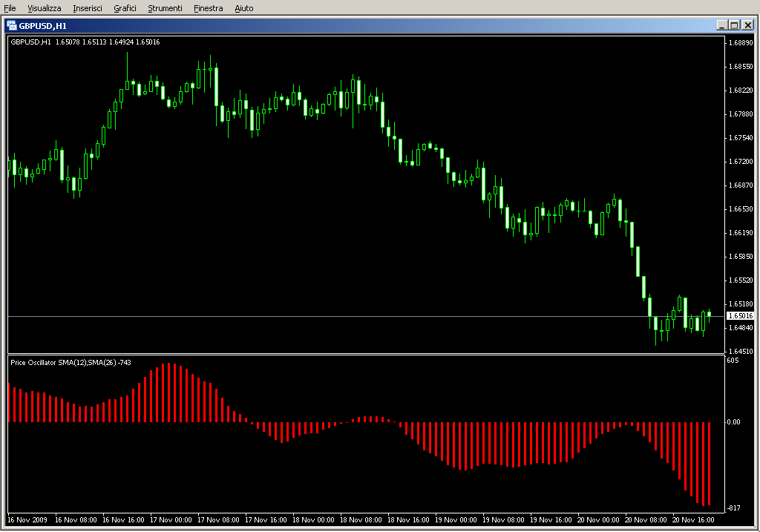Click the 1.68550 price scale label
Screen dimensions: 760x532
pos(741,66)
